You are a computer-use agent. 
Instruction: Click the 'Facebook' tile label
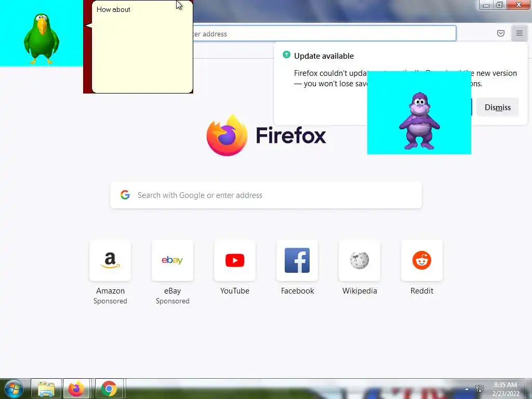click(298, 291)
